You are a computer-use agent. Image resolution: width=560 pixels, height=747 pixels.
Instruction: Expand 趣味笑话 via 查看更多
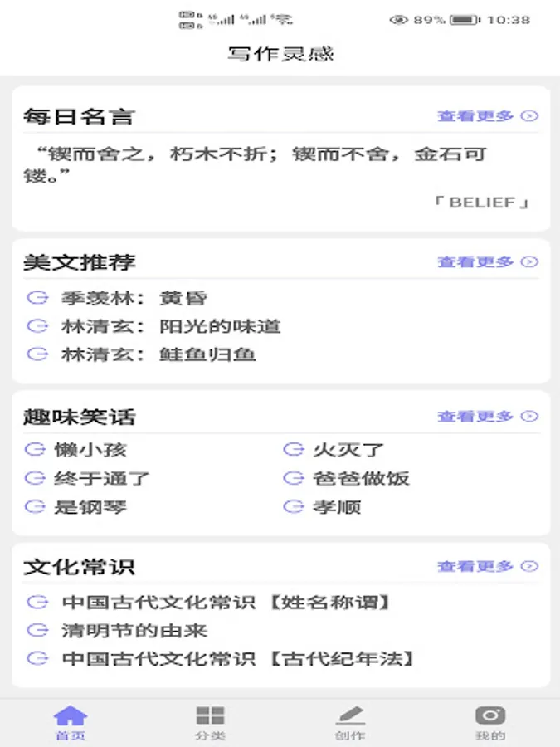(x=488, y=417)
